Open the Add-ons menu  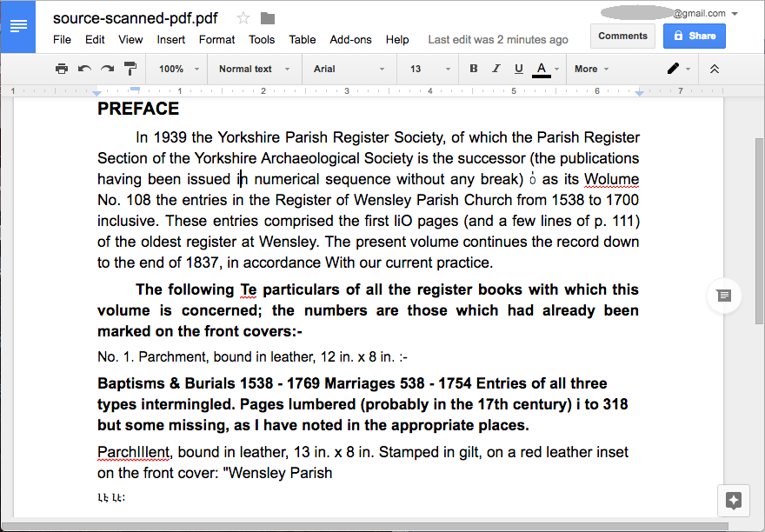(x=350, y=39)
